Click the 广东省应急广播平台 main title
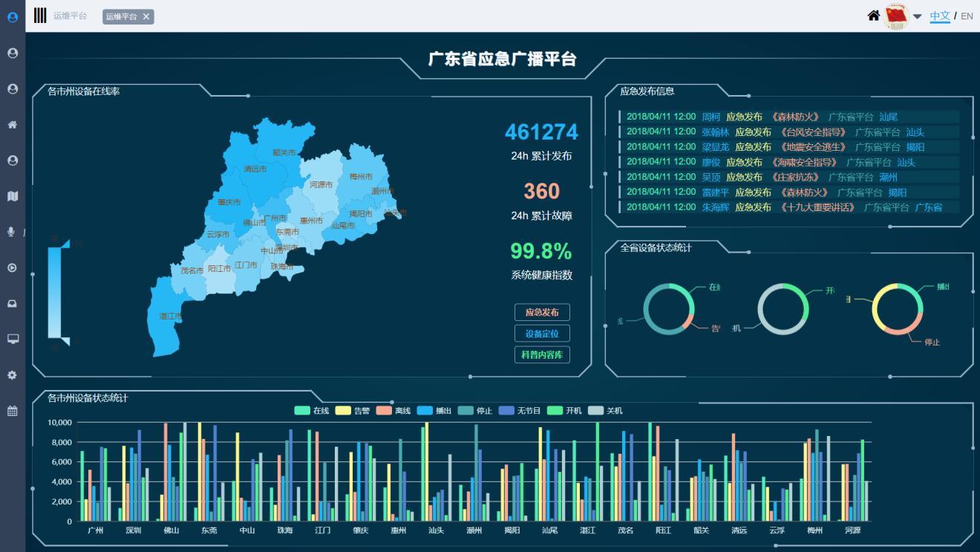 [x=503, y=59]
